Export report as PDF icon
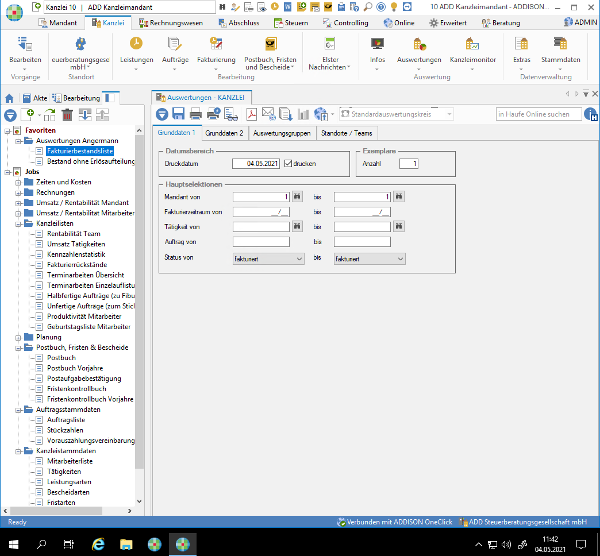The width and height of the screenshot is (600, 556). (251, 114)
